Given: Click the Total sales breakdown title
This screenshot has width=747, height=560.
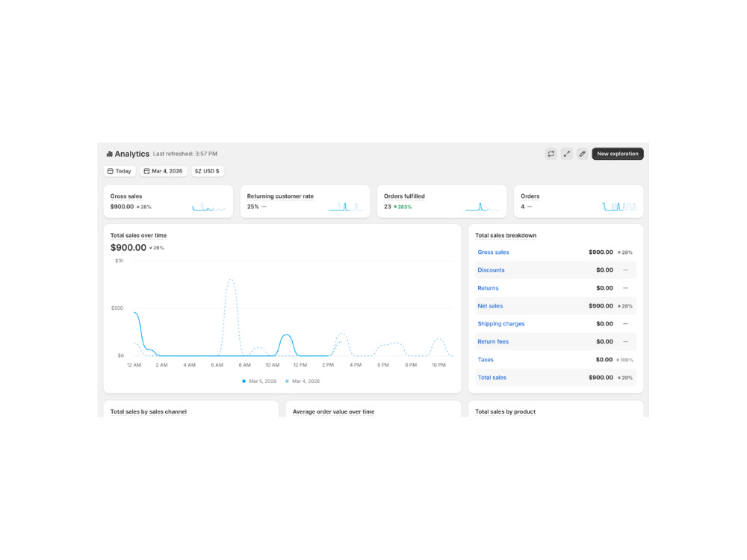Looking at the screenshot, I should [506, 235].
